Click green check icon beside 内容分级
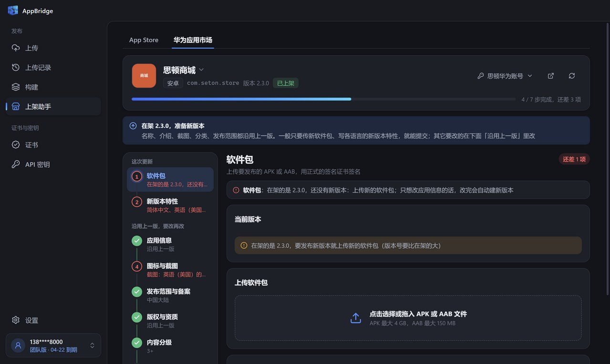The width and height of the screenshot is (610, 364). tap(137, 343)
